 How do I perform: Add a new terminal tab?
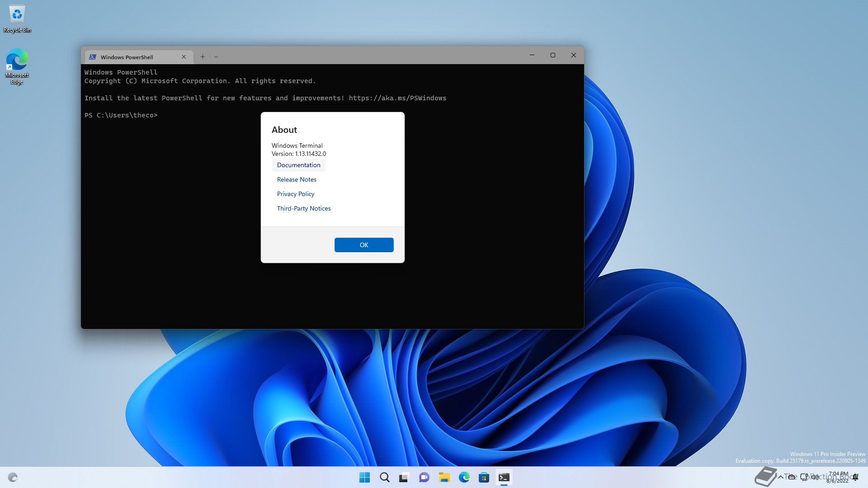(x=203, y=57)
